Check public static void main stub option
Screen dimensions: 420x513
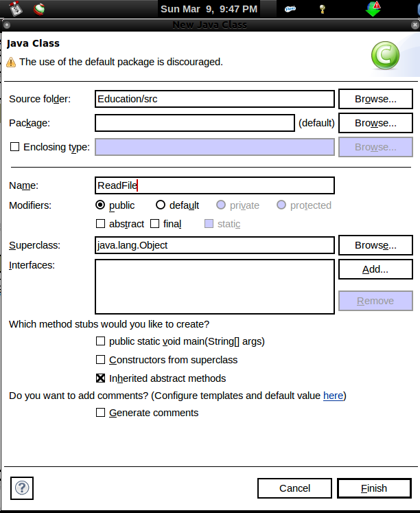point(101,341)
